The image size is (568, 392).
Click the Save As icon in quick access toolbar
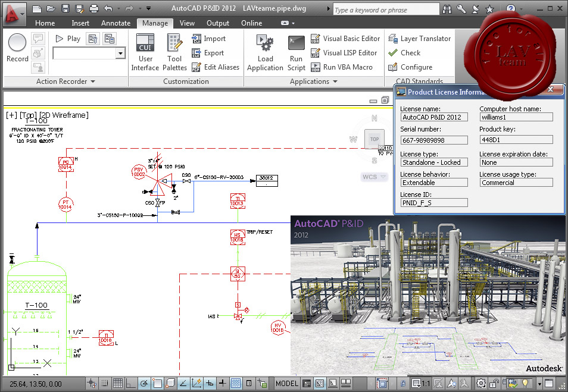80,8
